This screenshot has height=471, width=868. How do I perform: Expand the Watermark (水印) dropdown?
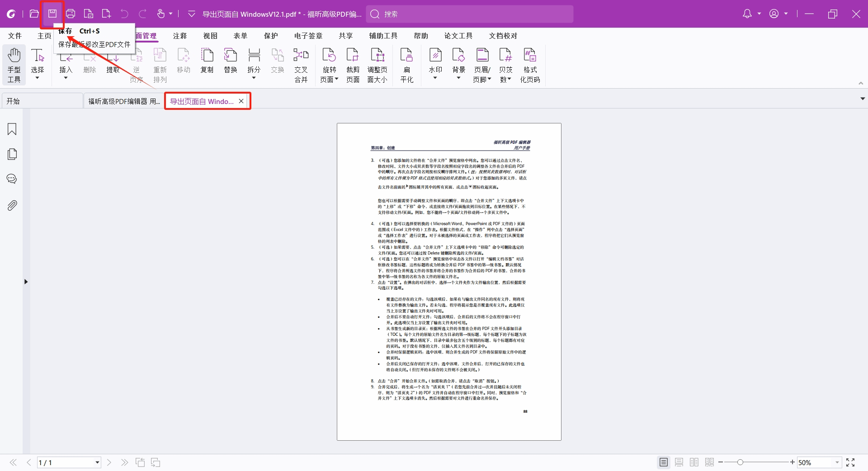(x=435, y=78)
